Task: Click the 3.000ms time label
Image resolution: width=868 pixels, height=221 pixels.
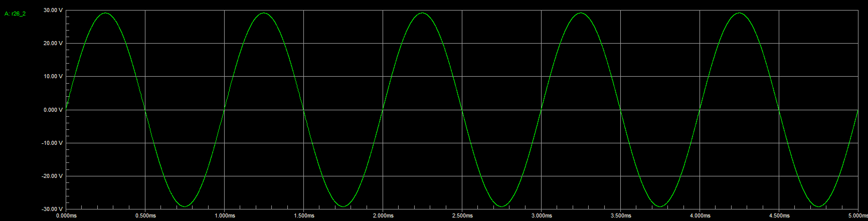Action: 542,216
